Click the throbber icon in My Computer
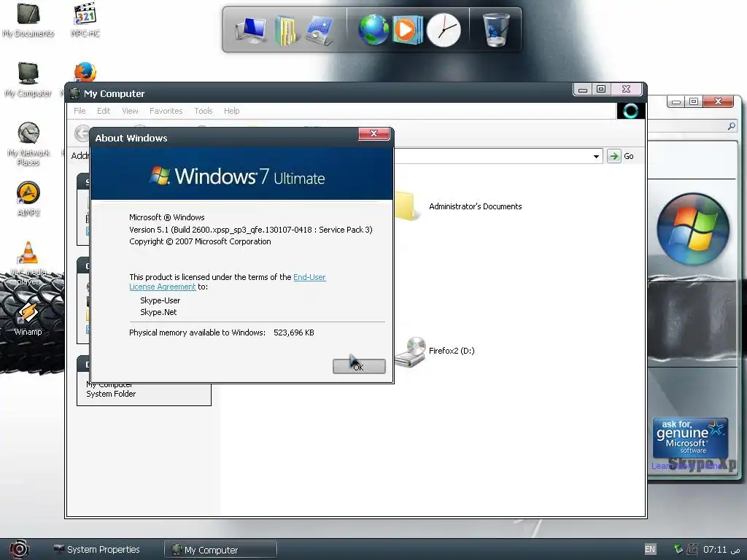 [631, 111]
